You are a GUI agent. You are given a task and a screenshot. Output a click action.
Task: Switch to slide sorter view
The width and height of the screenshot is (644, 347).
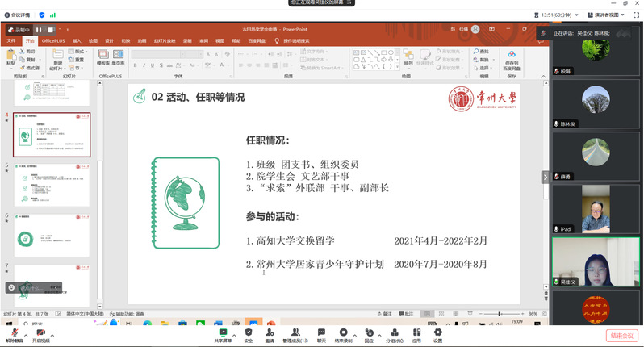coord(441,314)
